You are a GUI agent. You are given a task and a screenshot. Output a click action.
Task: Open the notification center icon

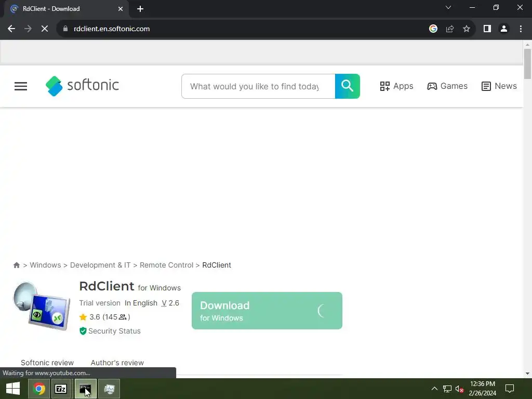click(x=510, y=389)
